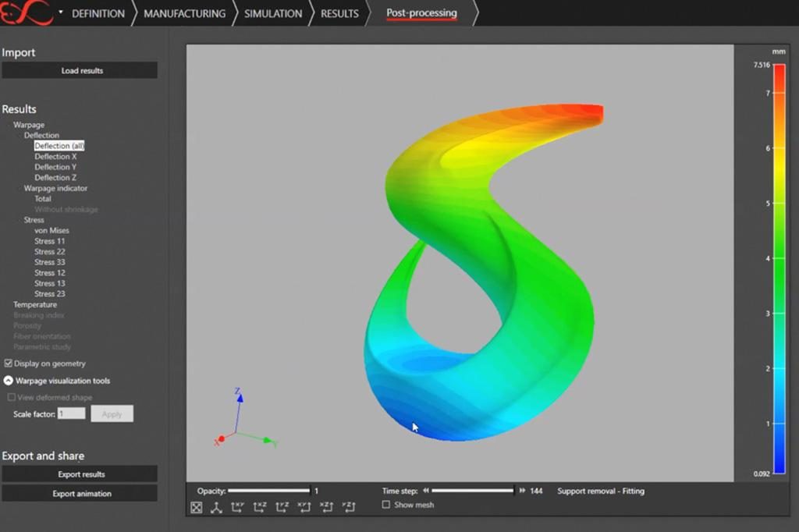Uncheck Display on geometry

[8, 363]
